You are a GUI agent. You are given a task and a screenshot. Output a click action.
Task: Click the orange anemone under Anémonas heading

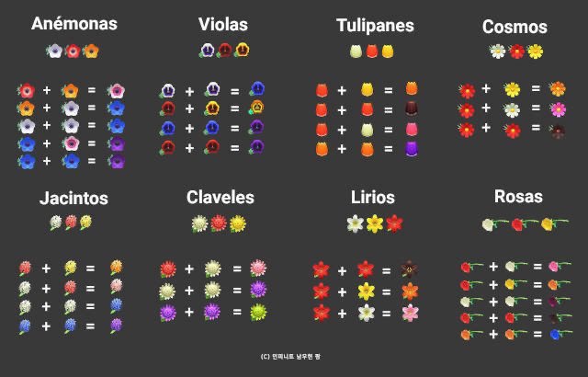pos(90,51)
